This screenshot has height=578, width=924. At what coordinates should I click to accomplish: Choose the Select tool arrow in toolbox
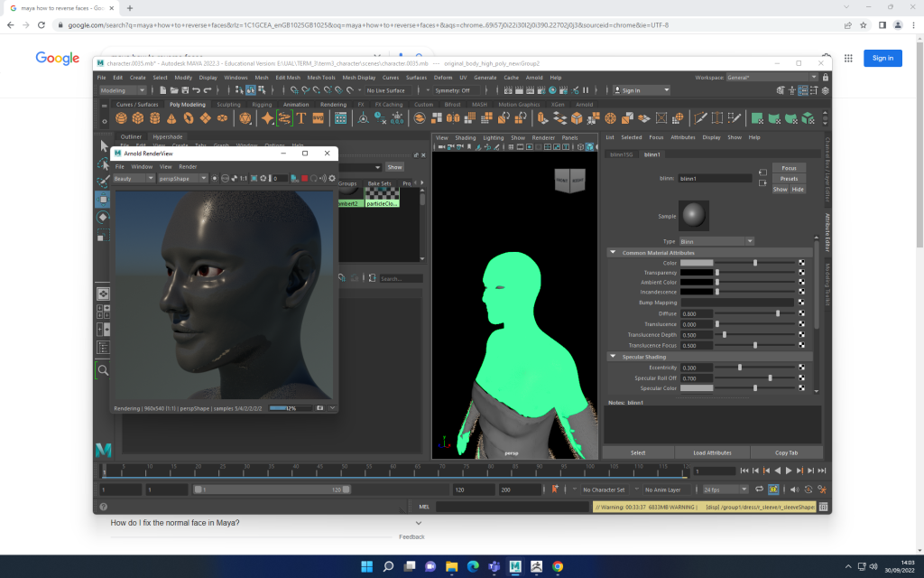(104, 145)
